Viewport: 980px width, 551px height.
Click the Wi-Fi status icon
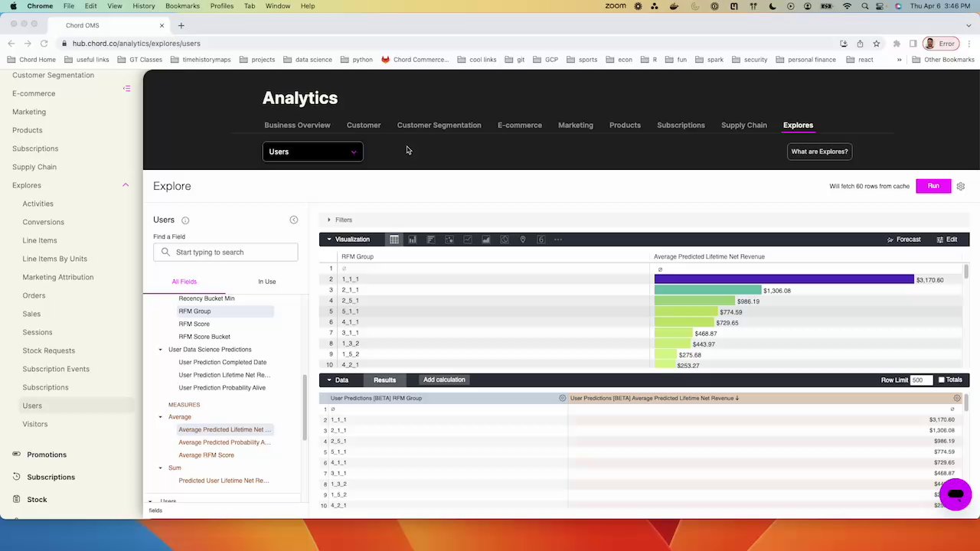pyautogui.click(x=847, y=6)
